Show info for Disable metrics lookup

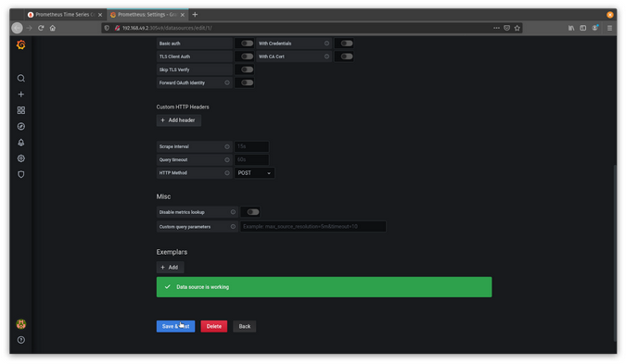tap(233, 212)
